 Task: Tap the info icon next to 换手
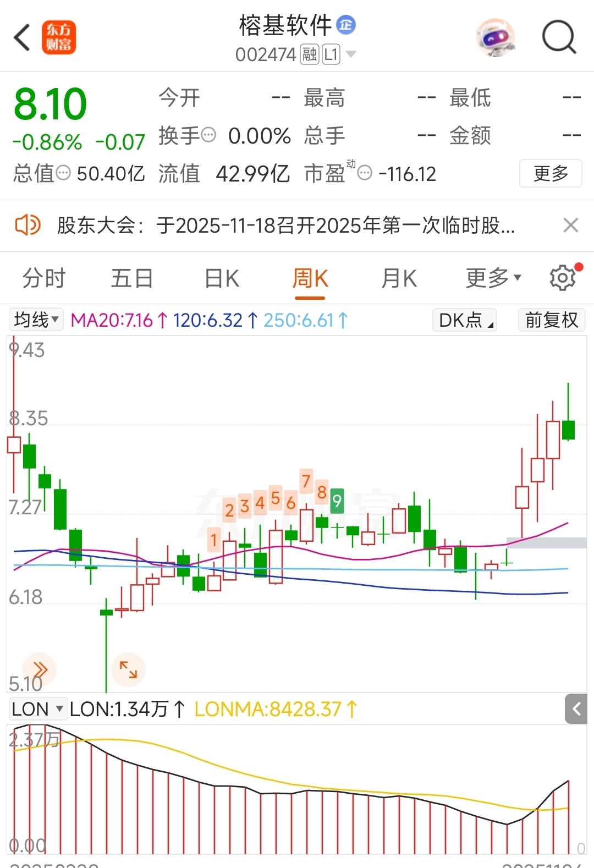[208, 135]
